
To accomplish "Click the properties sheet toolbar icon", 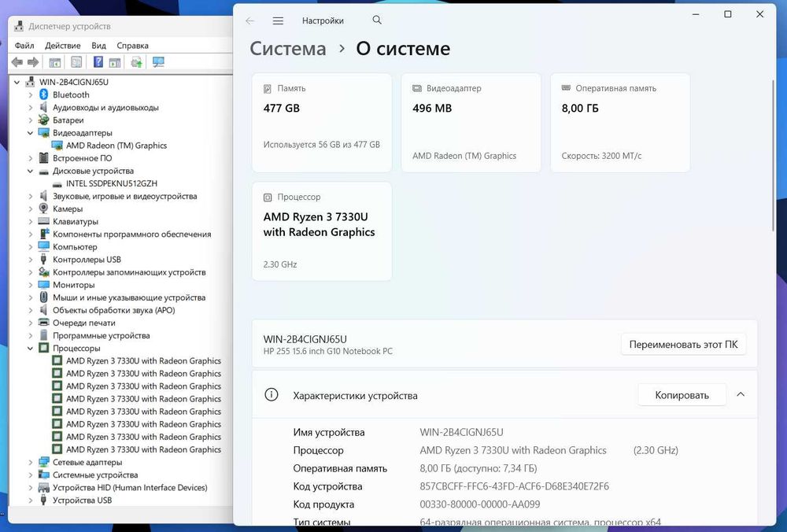I will pos(76,62).
